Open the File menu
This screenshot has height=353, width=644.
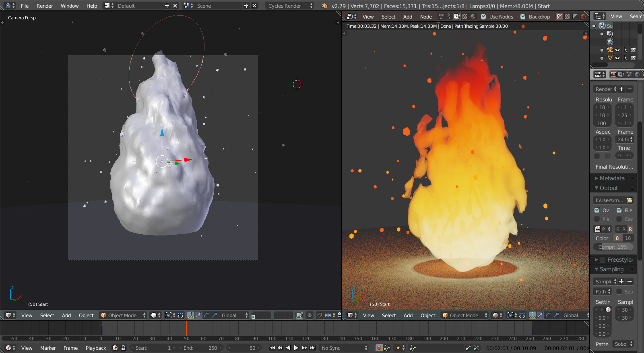coord(25,6)
